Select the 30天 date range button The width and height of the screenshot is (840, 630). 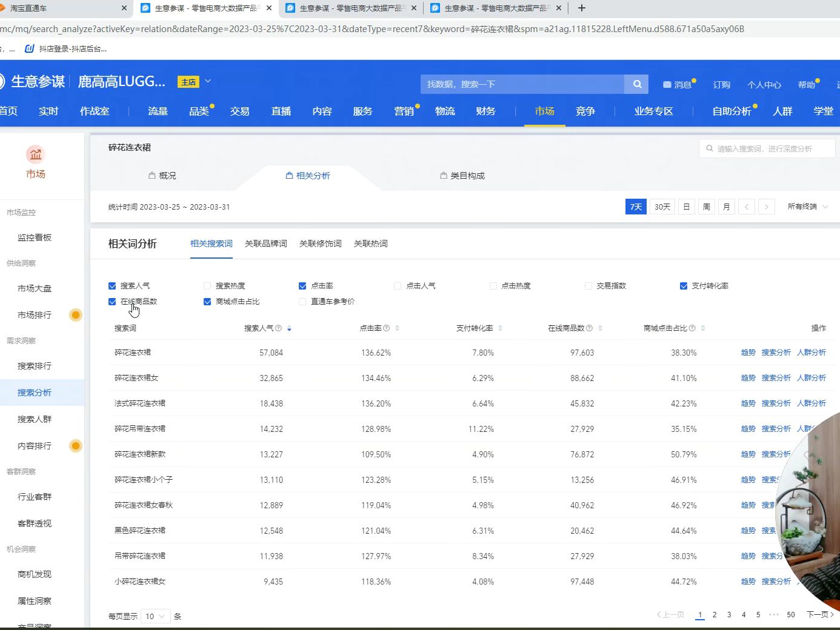coord(662,207)
